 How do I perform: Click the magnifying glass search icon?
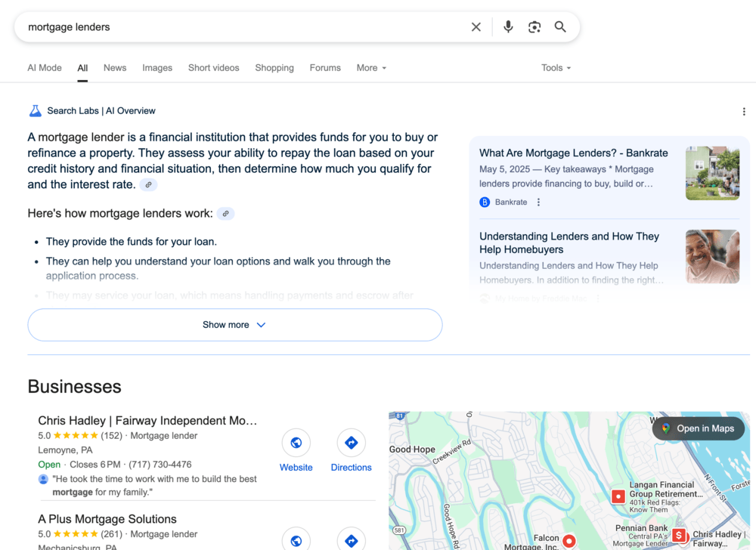pos(559,27)
